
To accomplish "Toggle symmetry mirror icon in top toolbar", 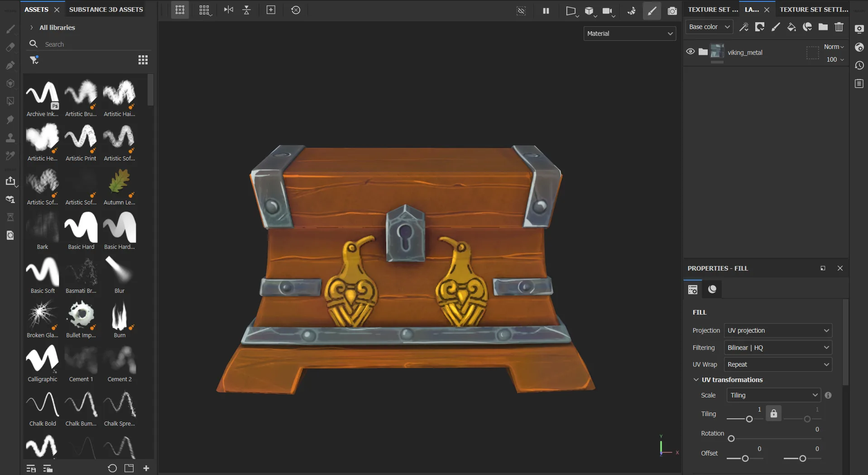I will [229, 10].
